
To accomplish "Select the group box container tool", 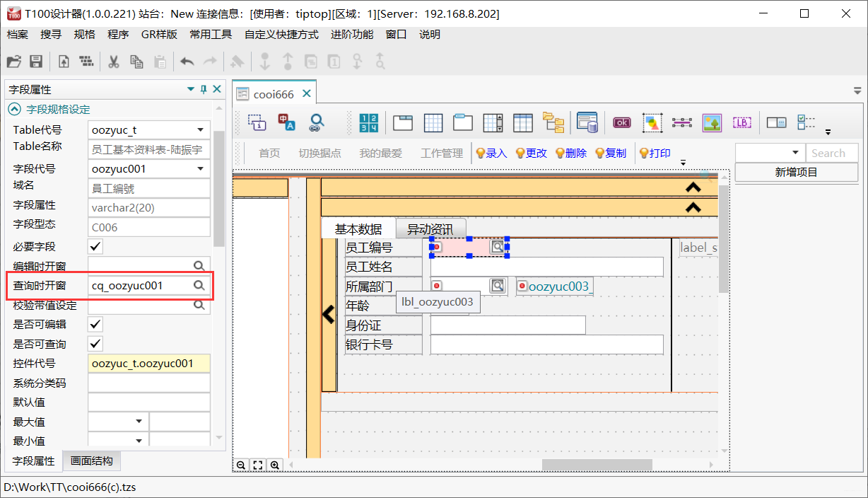I will (x=402, y=122).
